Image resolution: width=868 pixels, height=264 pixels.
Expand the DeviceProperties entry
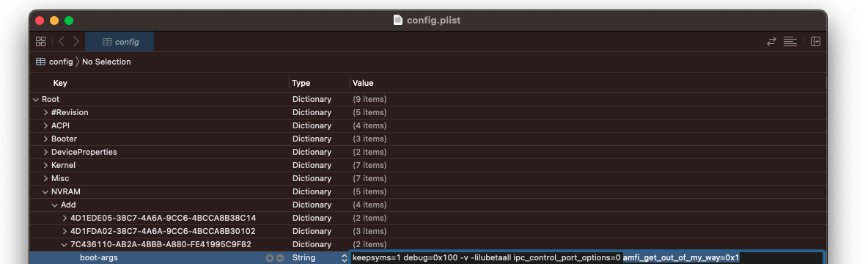coord(45,152)
